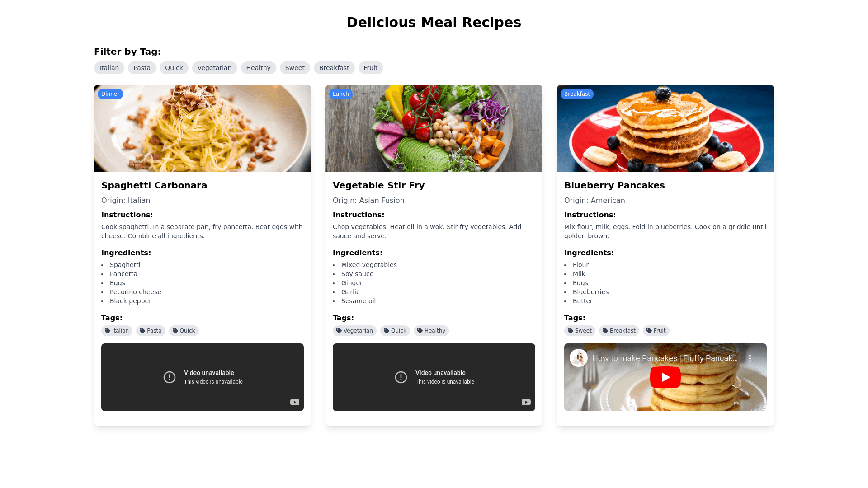Filter recipes by the Vegetarian tag

(214, 68)
